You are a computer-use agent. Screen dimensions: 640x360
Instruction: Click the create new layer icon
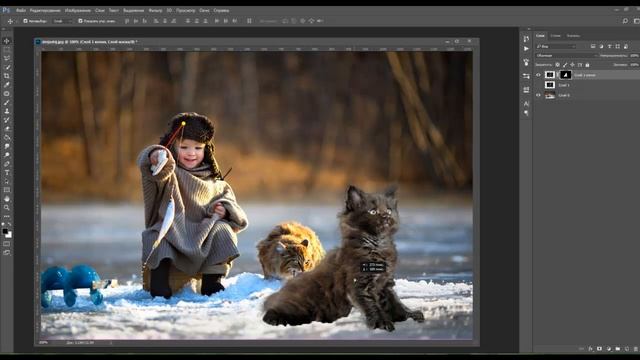[627, 349]
